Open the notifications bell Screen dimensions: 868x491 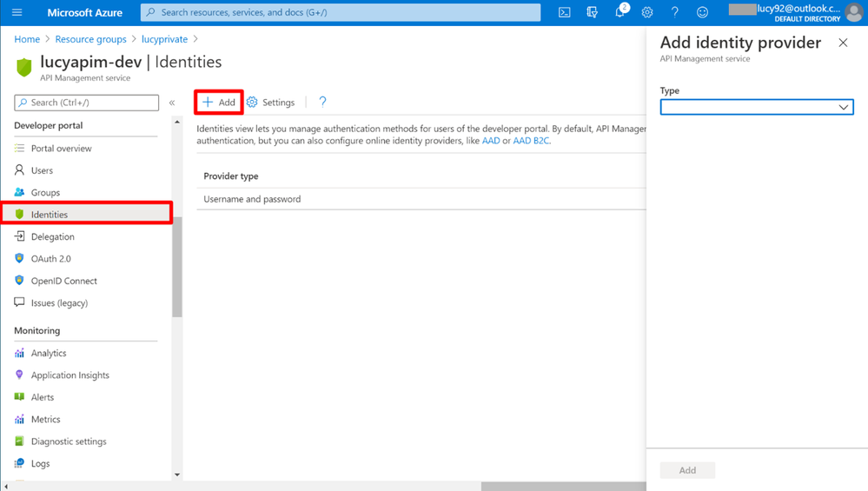[620, 12]
